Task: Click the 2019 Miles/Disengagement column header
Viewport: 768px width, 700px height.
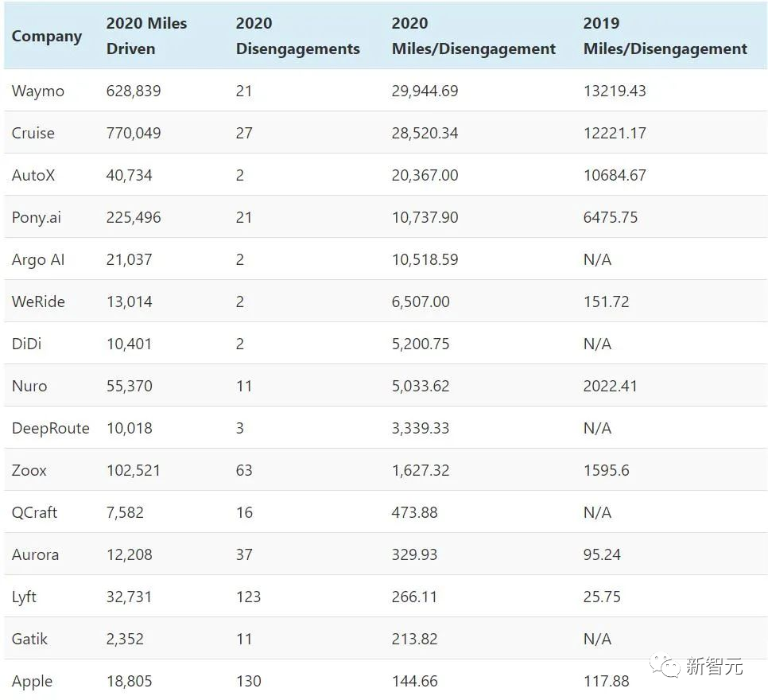Action: pyautogui.click(x=665, y=36)
